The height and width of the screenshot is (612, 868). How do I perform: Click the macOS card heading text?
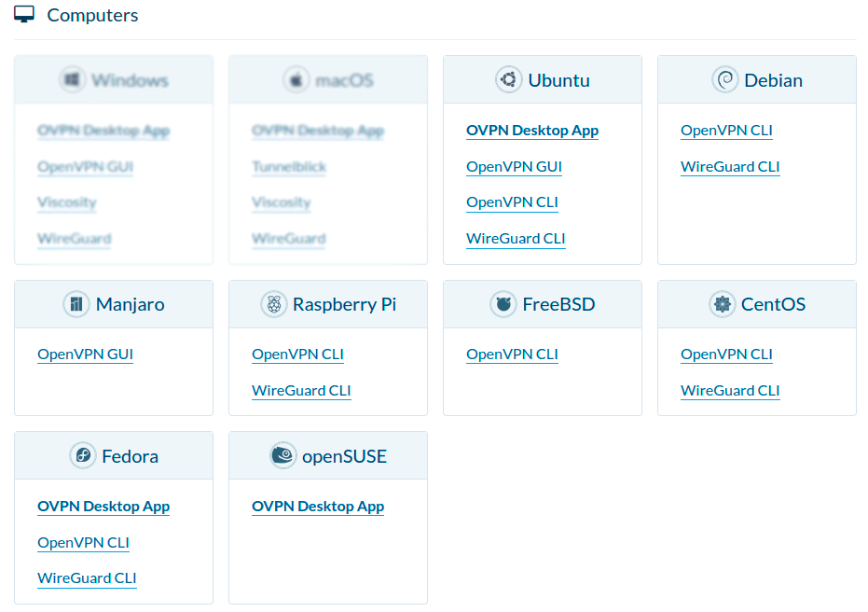(344, 80)
